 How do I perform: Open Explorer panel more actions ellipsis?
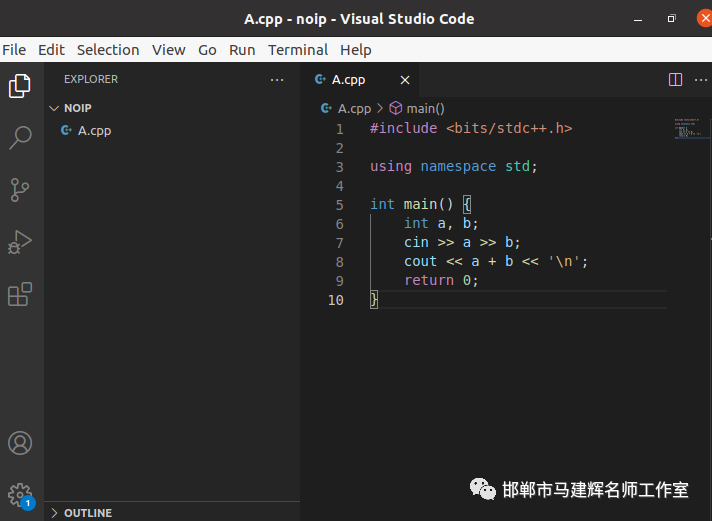coord(277,80)
